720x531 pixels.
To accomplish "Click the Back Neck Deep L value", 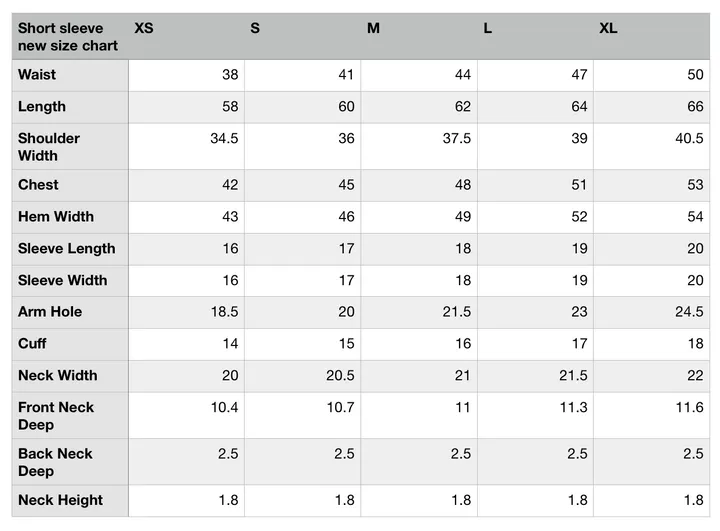I will pos(577,453).
